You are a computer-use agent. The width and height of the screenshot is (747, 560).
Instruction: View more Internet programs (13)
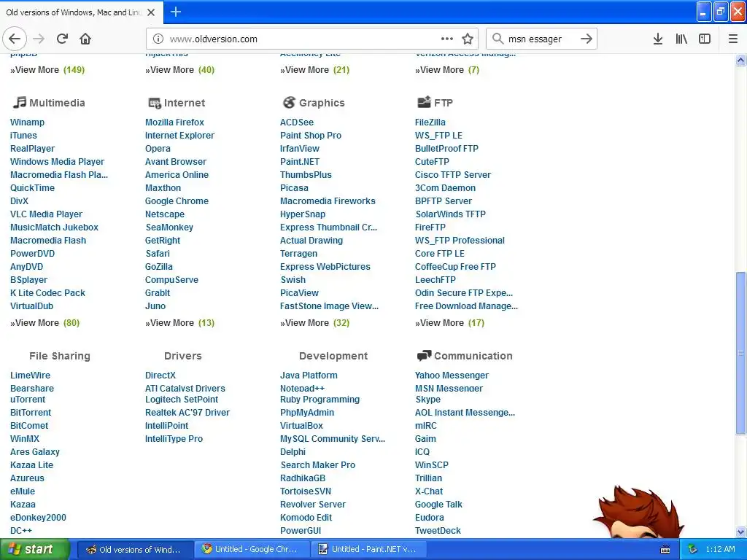pyautogui.click(x=180, y=323)
